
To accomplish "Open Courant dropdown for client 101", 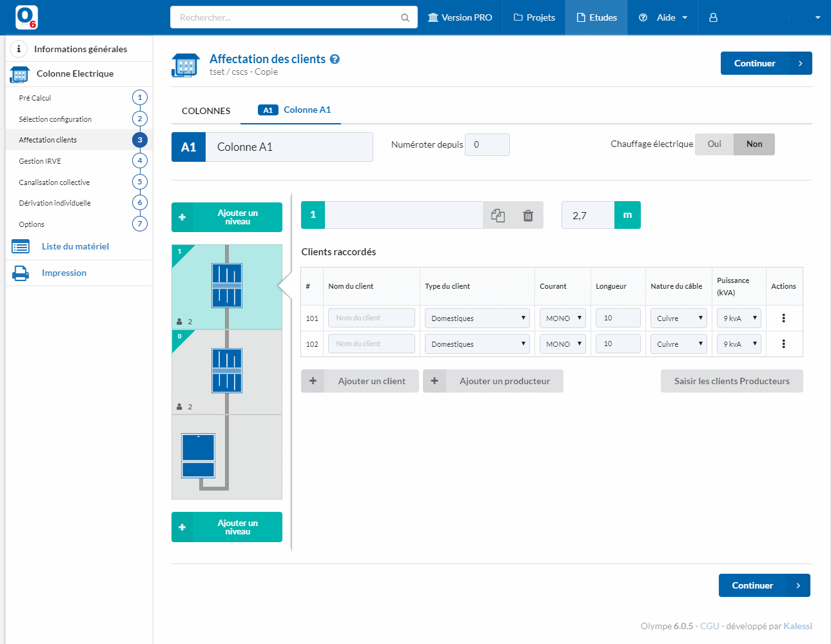I will pyautogui.click(x=563, y=318).
